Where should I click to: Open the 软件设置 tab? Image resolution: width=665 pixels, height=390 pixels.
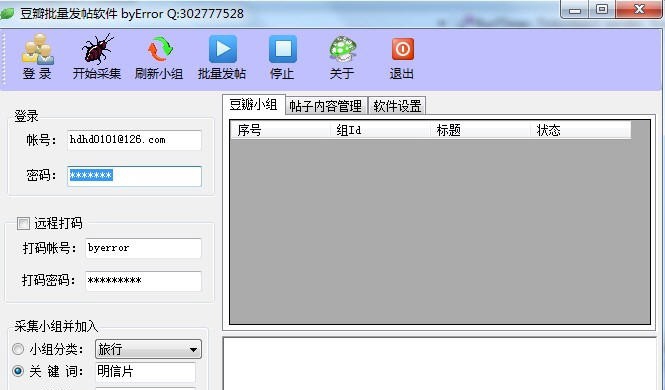pyautogui.click(x=397, y=106)
